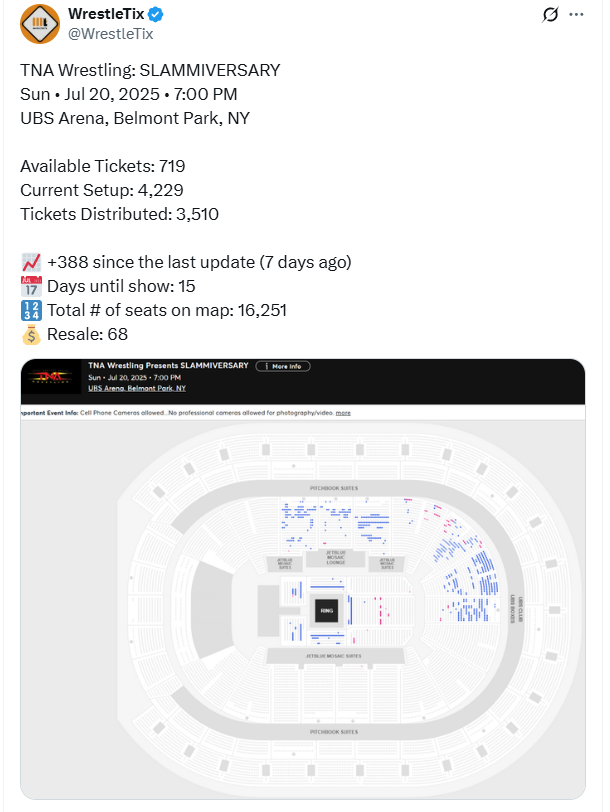Click the chart increasing emoji
The image size is (610, 812).
click(30, 263)
